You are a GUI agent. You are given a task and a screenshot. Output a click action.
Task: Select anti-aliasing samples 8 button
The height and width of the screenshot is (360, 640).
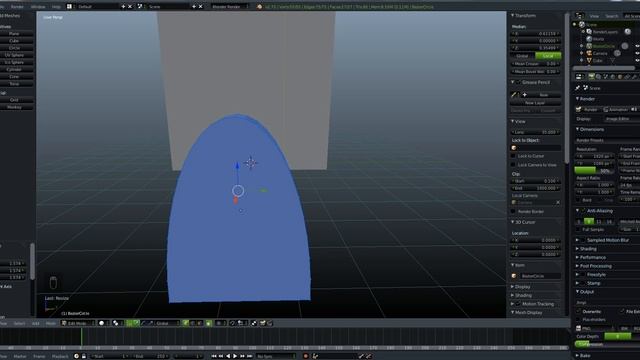pos(589,222)
